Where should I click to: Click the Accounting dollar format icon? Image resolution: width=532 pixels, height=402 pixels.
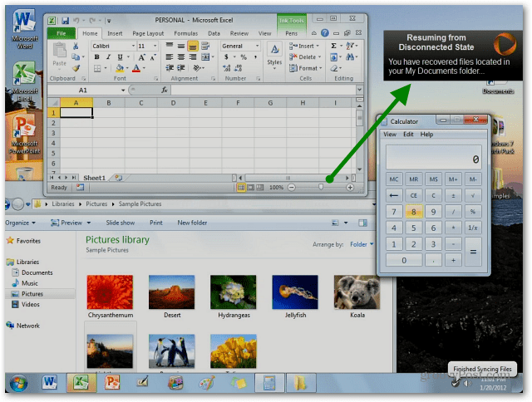[226, 57]
